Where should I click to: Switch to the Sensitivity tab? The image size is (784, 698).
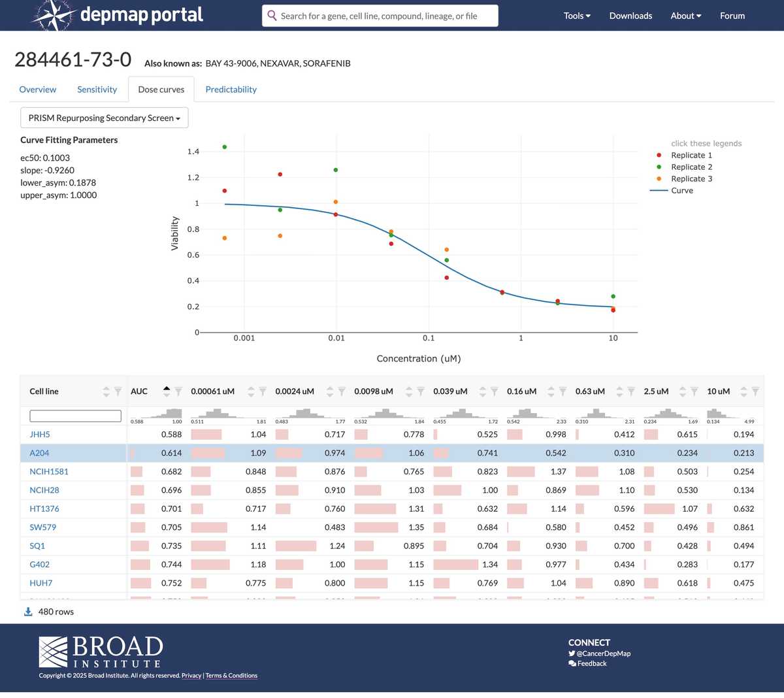[x=97, y=90]
